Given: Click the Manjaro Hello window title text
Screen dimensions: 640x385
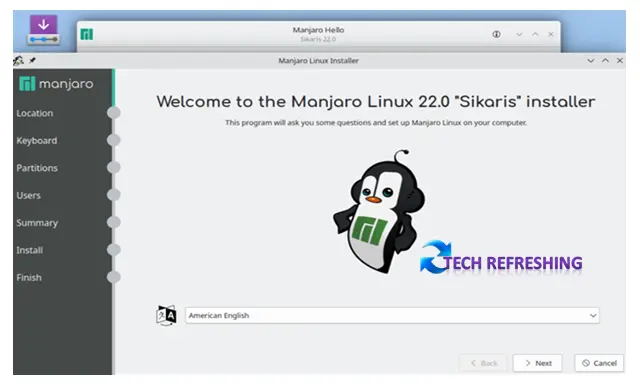Looking at the screenshot, I should 318,30.
